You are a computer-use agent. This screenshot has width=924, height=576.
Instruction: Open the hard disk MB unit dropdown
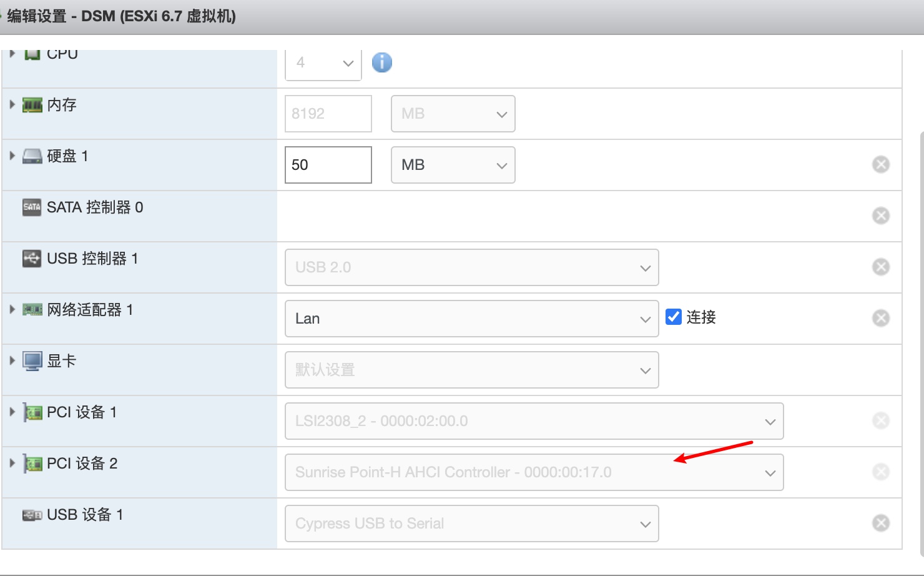coord(453,165)
